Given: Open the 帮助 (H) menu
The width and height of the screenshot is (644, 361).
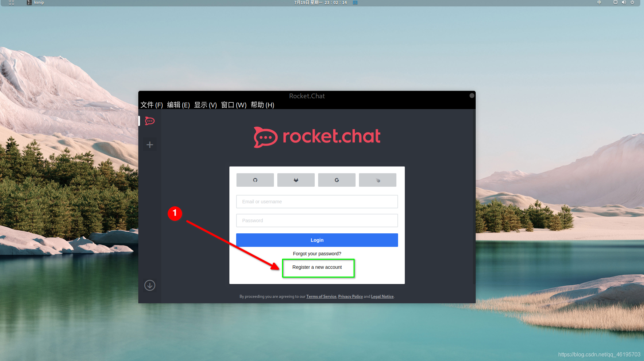Looking at the screenshot, I should click(x=262, y=105).
